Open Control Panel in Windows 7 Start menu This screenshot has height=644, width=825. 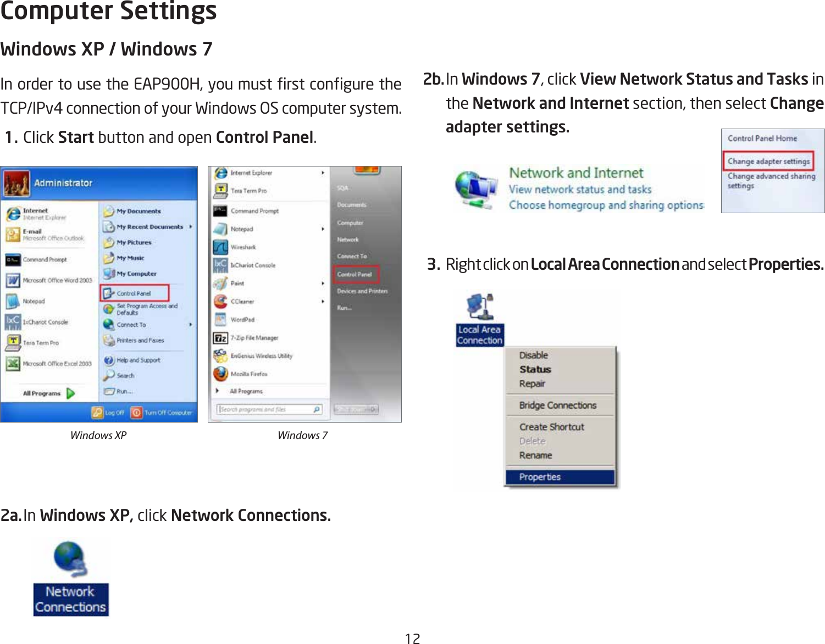click(x=355, y=274)
